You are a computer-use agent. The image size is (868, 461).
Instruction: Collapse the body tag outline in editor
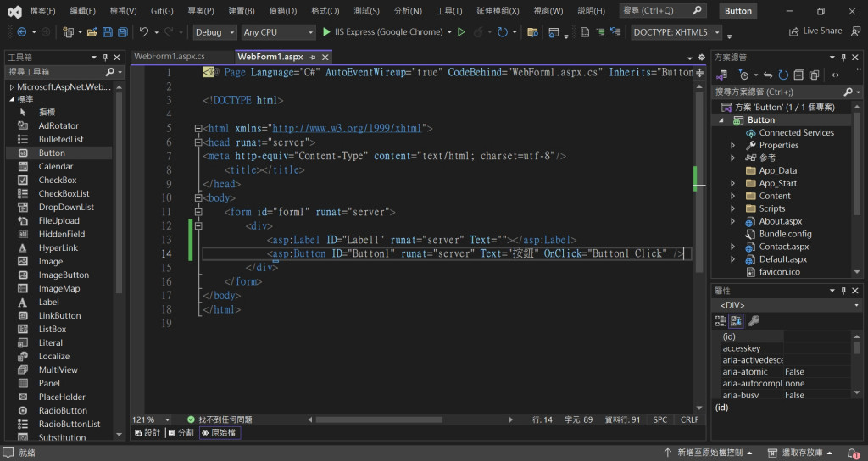[x=198, y=197]
